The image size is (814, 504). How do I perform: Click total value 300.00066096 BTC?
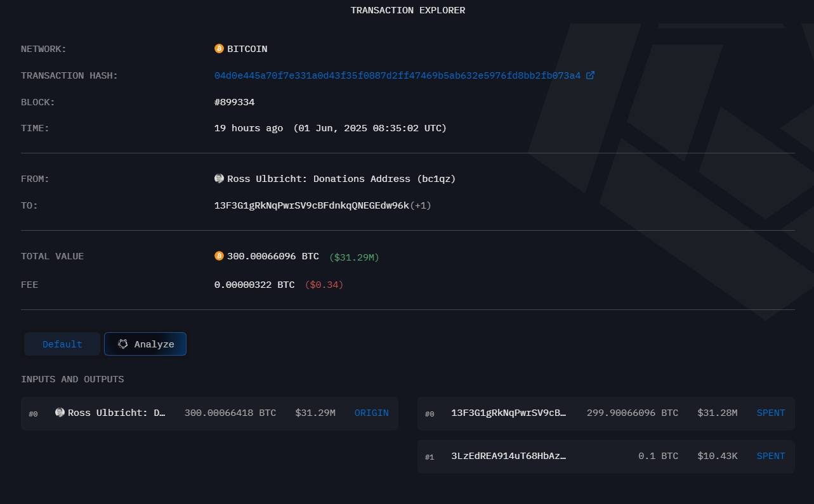pyautogui.click(x=273, y=256)
